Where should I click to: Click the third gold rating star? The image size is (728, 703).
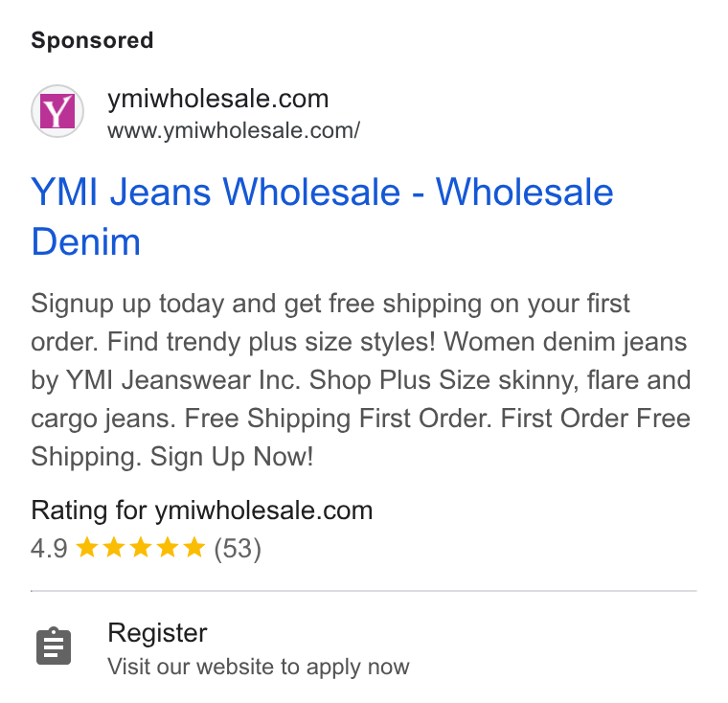coord(140,547)
